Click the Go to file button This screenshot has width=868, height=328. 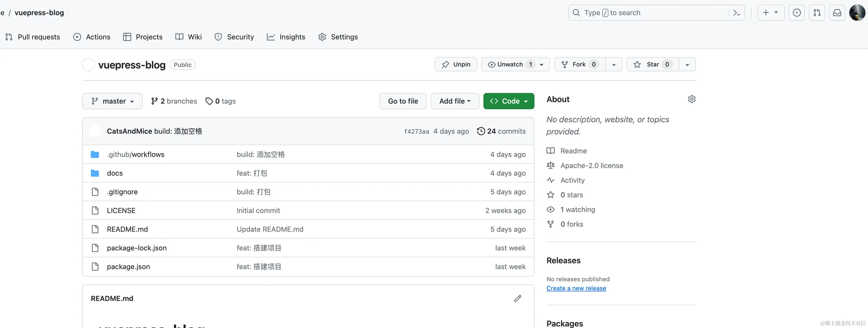point(403,101)
